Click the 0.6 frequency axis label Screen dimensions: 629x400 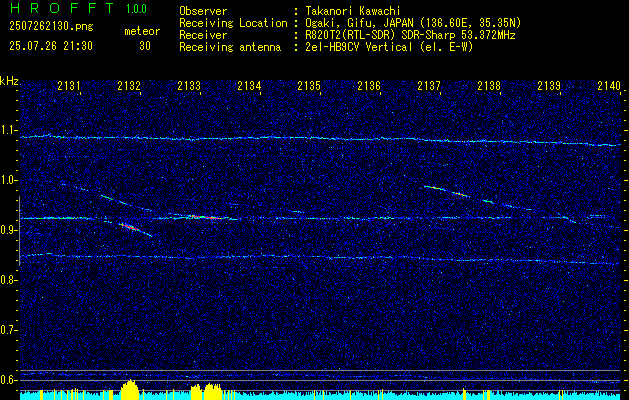pyautogui.click(x=9, y=380)
